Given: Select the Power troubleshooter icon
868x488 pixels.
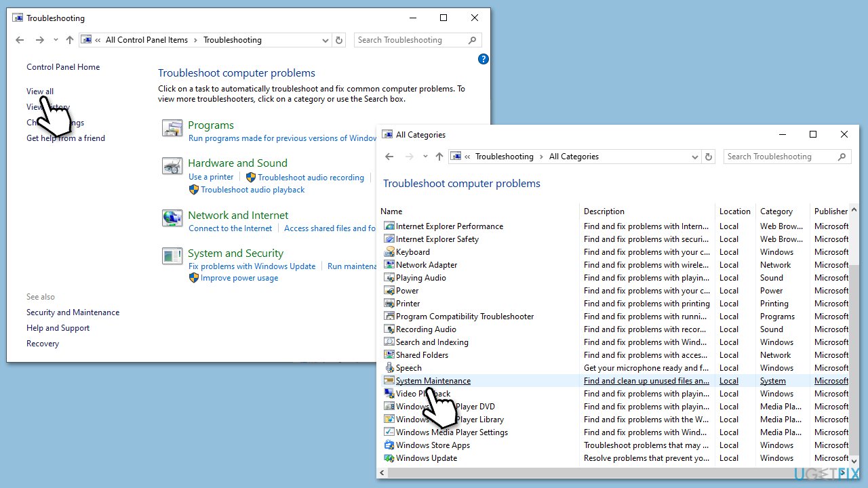Looking at the screenshot, I should pyautogui.click(x=389, y=291).
